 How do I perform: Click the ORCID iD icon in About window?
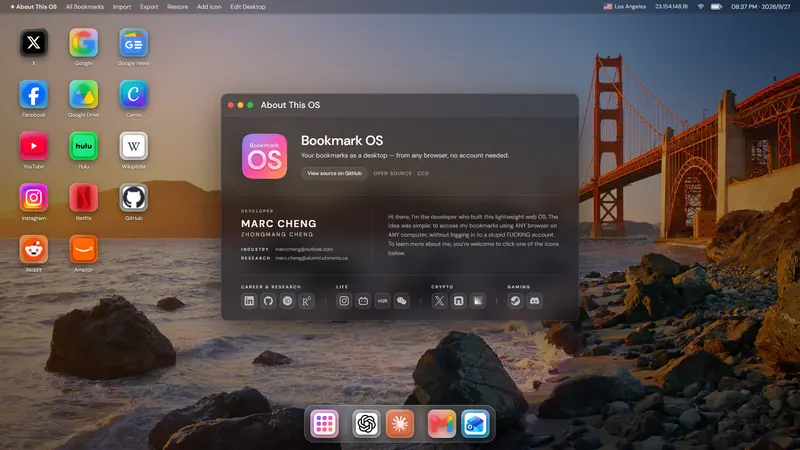coord(288,301)
